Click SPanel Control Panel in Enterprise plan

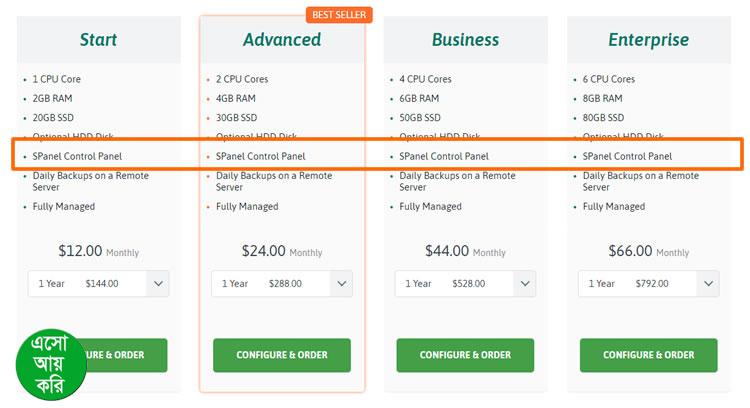628,156
